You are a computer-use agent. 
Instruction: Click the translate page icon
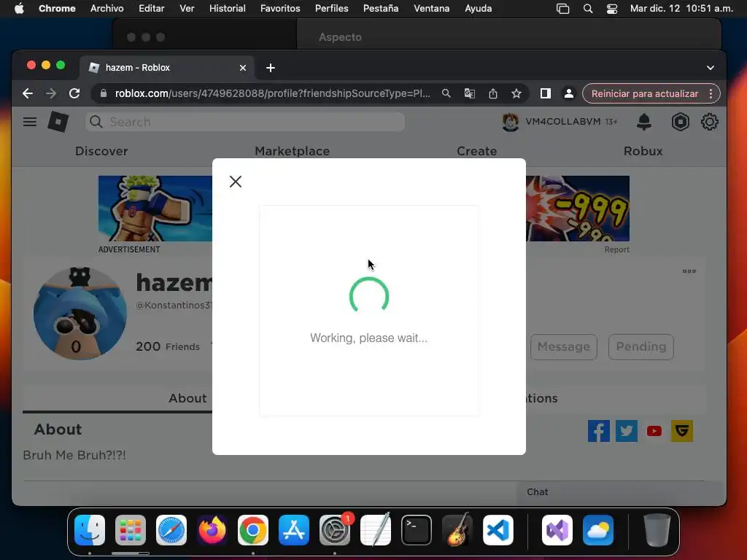469,94
